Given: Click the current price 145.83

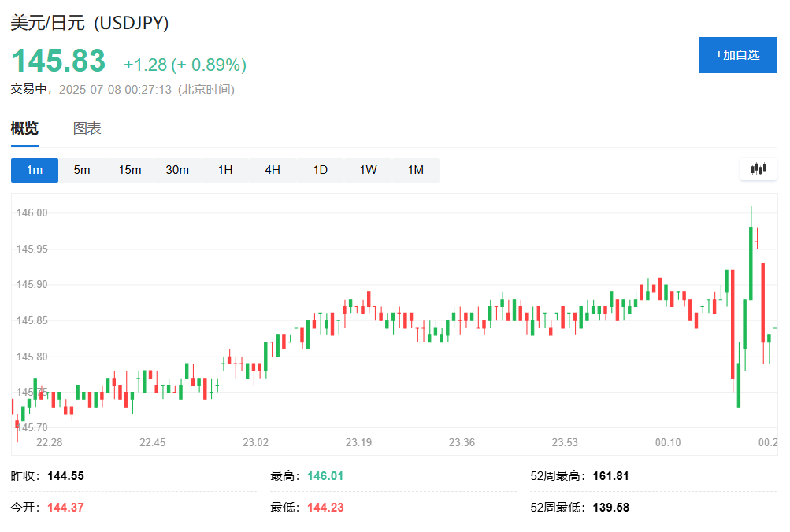Looking at the screenshot, I should pos(58,61).
